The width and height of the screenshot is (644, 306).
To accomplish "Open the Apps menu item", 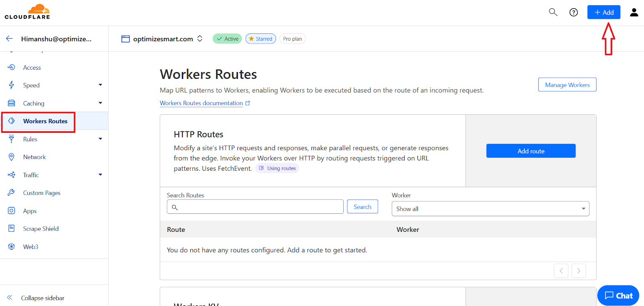I will (30, 211).
